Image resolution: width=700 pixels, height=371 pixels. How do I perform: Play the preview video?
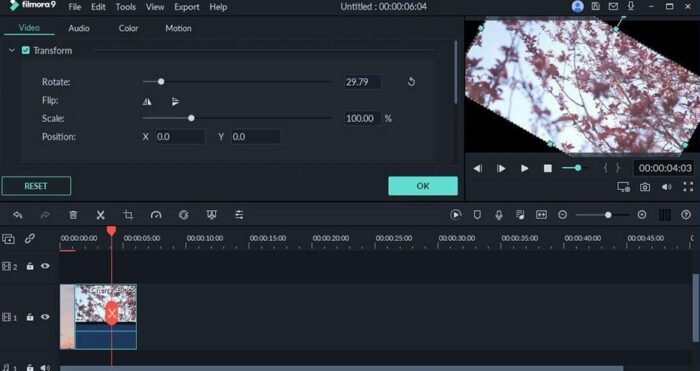(x=525, y=168)
